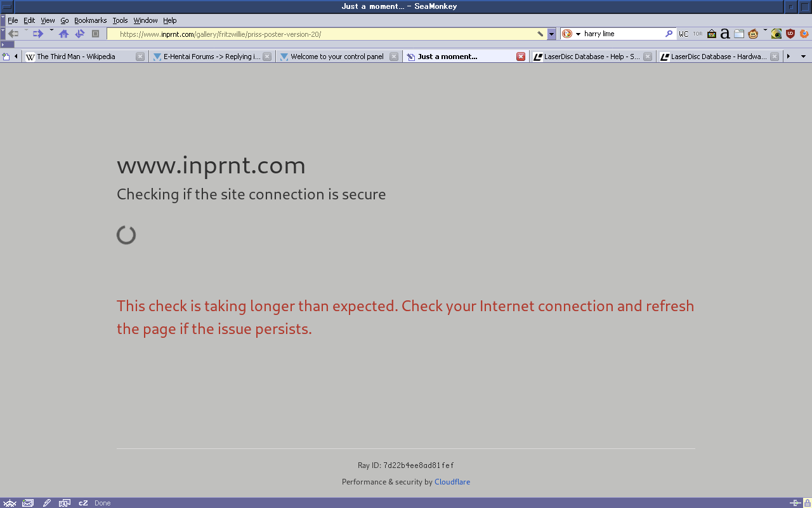Screen dimensions: 812x508
Task: Close The Third Man - Wikipedia tab
Action: (x=140, y=57)
